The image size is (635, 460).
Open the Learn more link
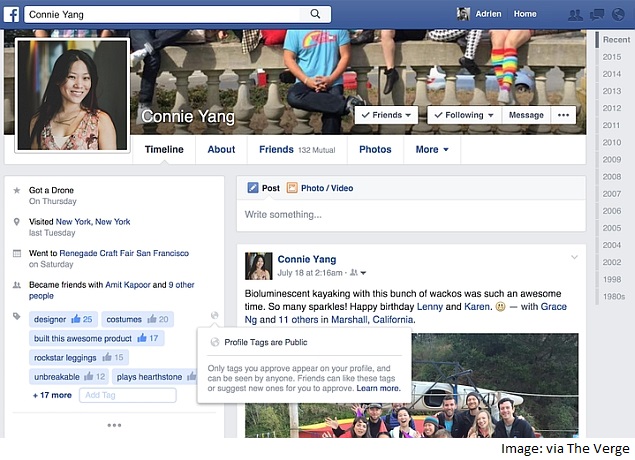(x=378, y=388)
